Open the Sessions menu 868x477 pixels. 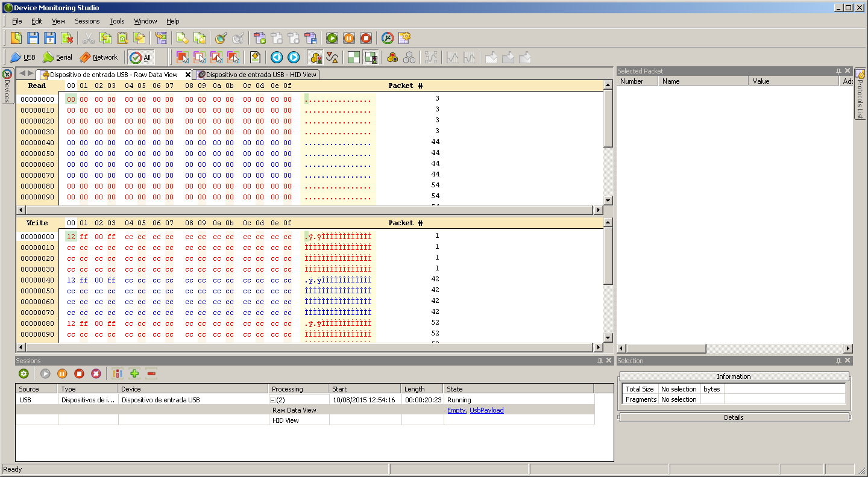(87, 21)
